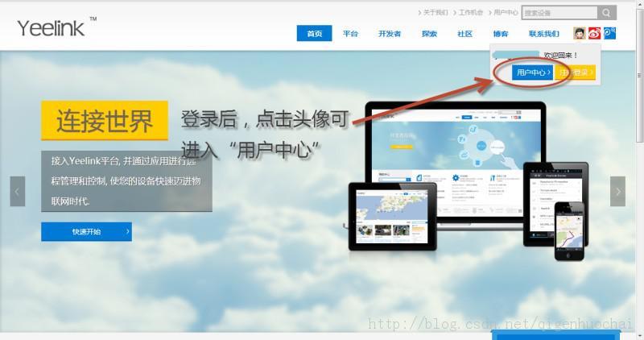Open the 联系我们 menu item
Screen dimensions: 644x340
pyautogui.click(x=544, y=34)
